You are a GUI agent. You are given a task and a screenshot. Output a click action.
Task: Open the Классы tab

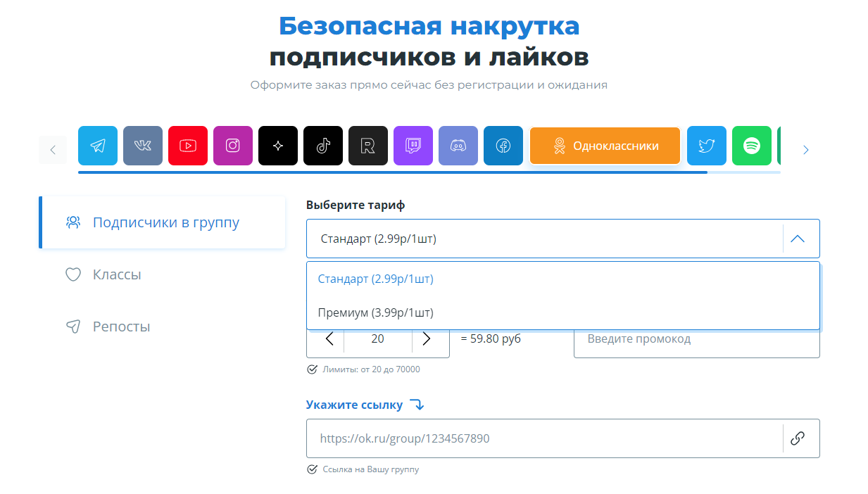[x=162, y=274]
